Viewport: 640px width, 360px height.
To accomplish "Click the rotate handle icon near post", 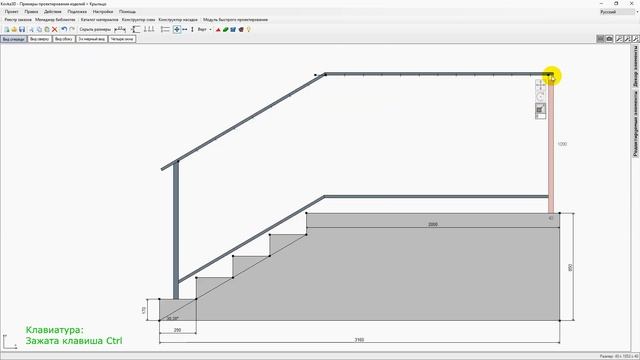I will [x=540, y=97].
